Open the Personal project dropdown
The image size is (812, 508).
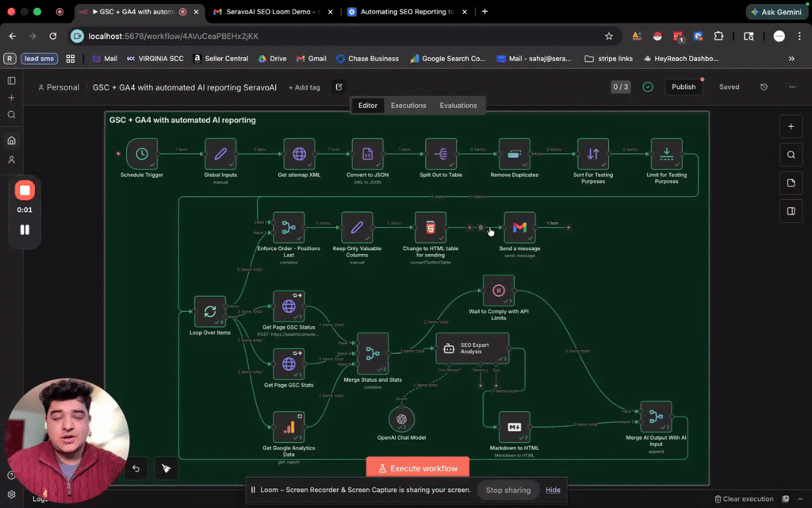click(x=58, y=87)
